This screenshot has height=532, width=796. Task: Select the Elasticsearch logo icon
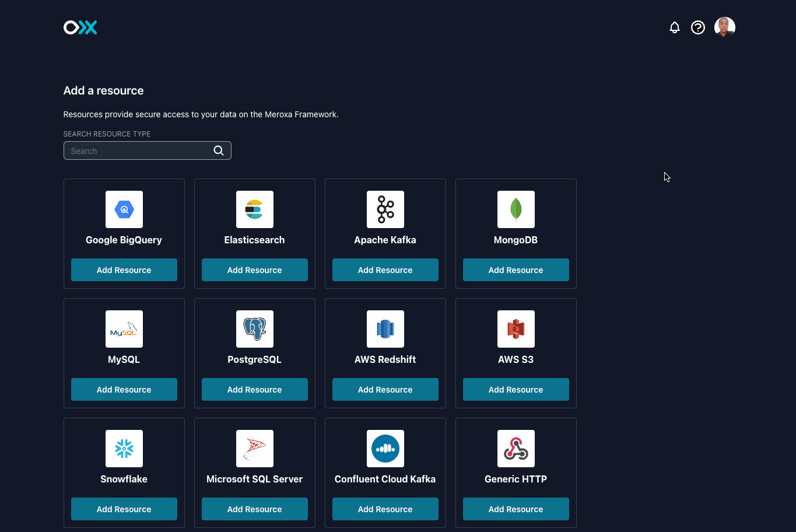[x=254, y=209]
